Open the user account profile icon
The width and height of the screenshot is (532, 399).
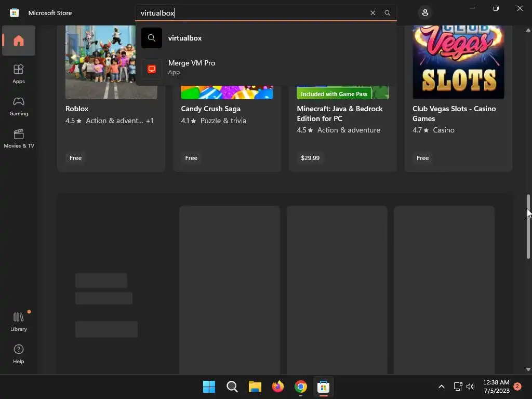click(425, 13)
